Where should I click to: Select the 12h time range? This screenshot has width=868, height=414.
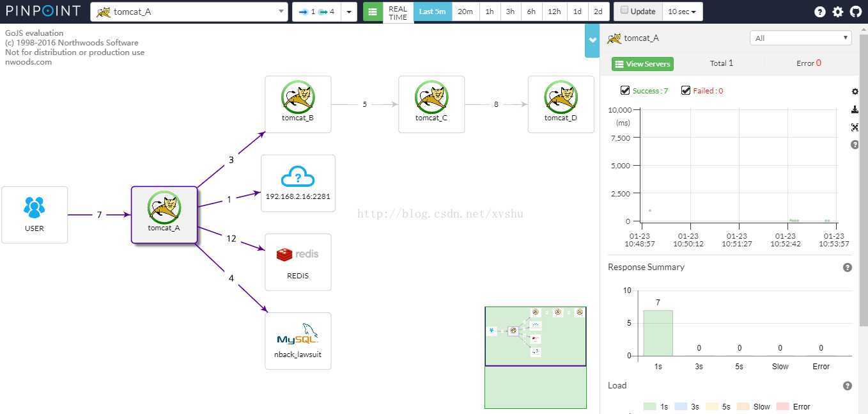click(554, 12)
